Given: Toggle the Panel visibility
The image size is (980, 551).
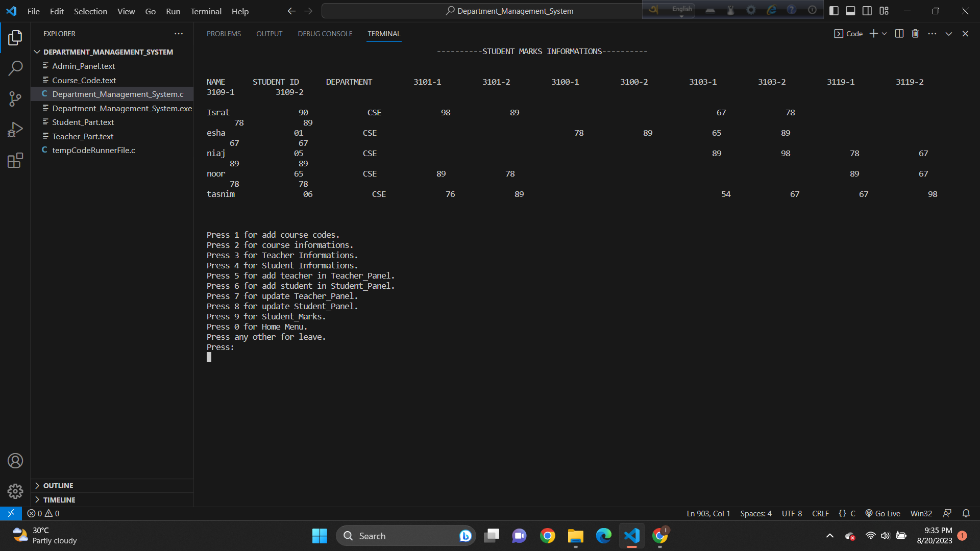Looking at the screenshot, I should [x=850, y=10].
